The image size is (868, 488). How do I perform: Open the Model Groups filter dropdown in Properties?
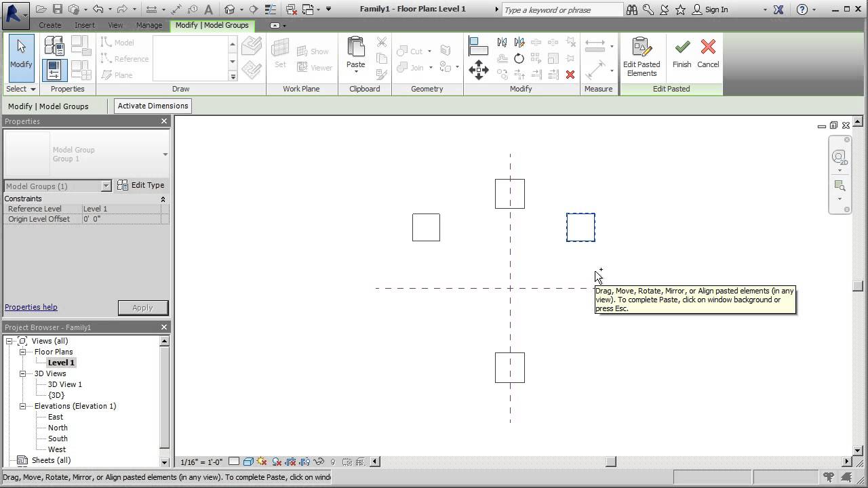(106, 186)
